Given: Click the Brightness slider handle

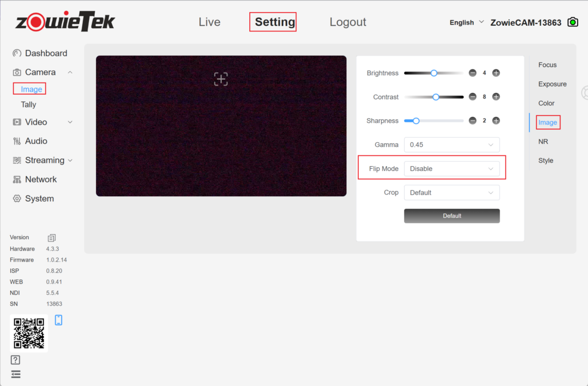Looking at the screenshot, I should [434, 73].
